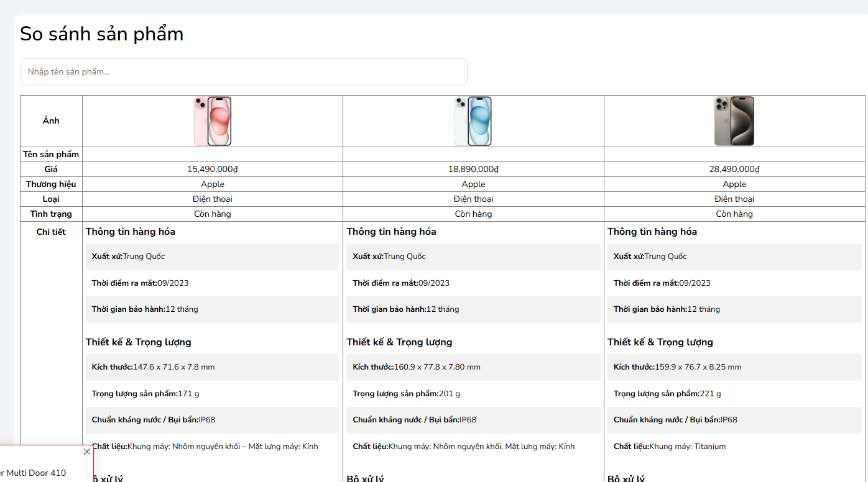Select the pink iPhone product image

[212, 121]
